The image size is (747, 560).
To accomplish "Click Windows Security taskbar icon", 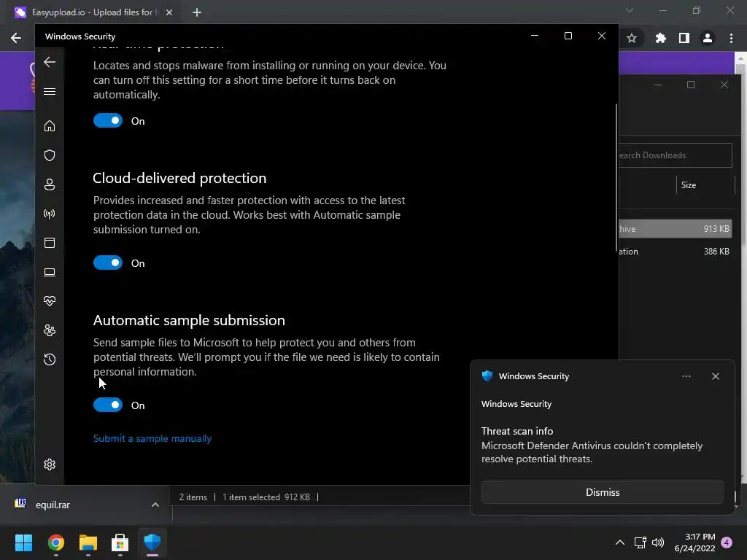I will [152, 542].
